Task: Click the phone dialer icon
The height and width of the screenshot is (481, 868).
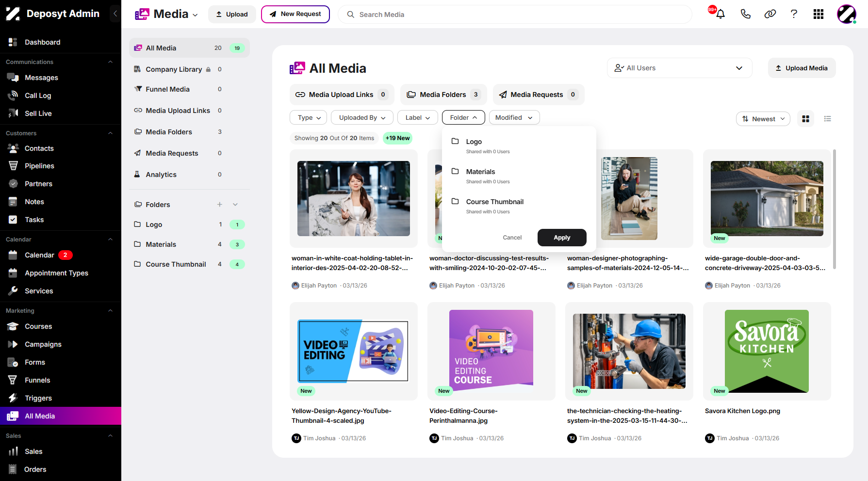Action: [746, 14]
